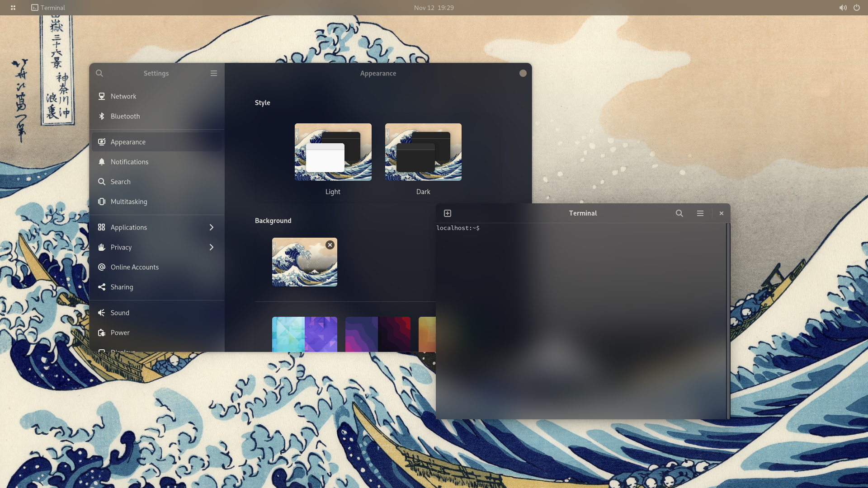Viewport: 868px width, 488px height.
Task: Click the Multitasking sidebar icon
Action: click(x=102, y=202)
